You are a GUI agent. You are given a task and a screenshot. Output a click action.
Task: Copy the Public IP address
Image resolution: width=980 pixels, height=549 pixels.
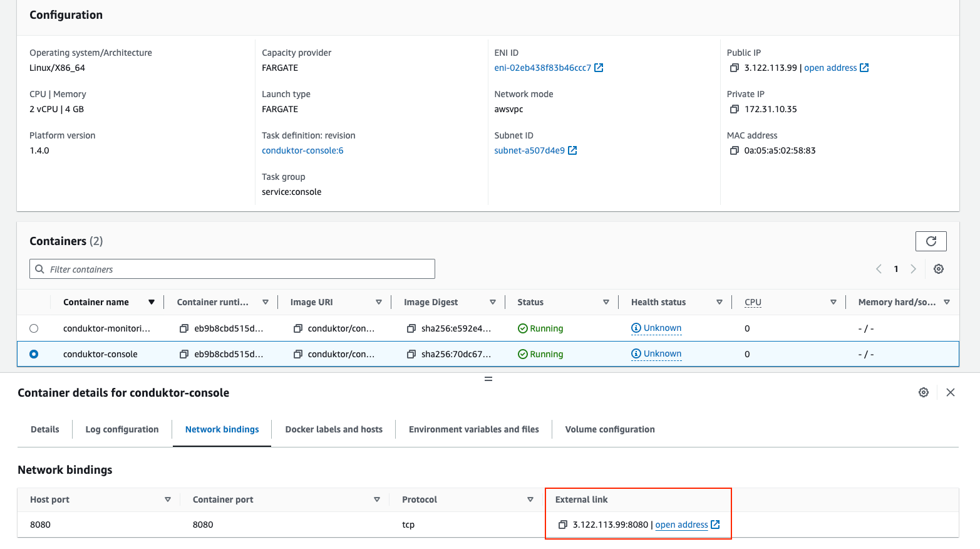tap(734, 67)
